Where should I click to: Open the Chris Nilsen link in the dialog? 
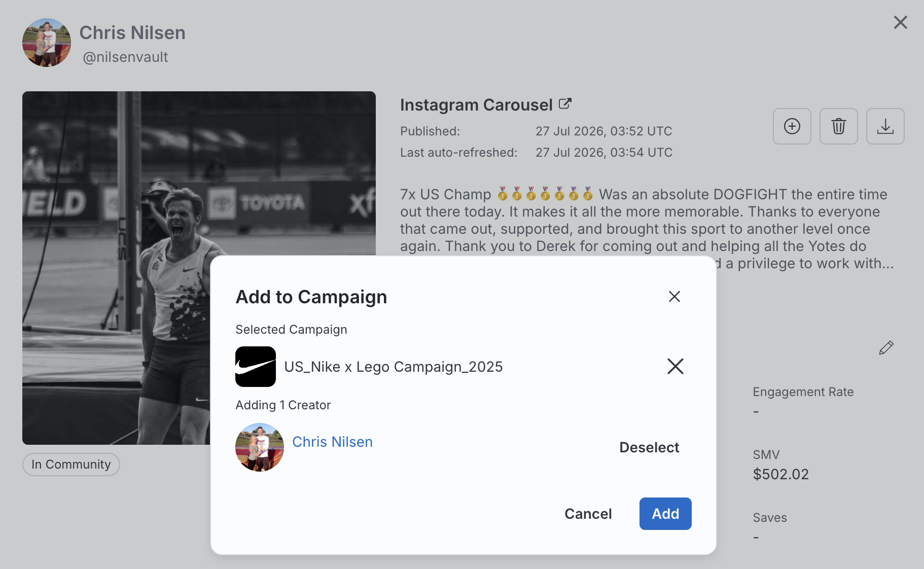pos(332,442)
